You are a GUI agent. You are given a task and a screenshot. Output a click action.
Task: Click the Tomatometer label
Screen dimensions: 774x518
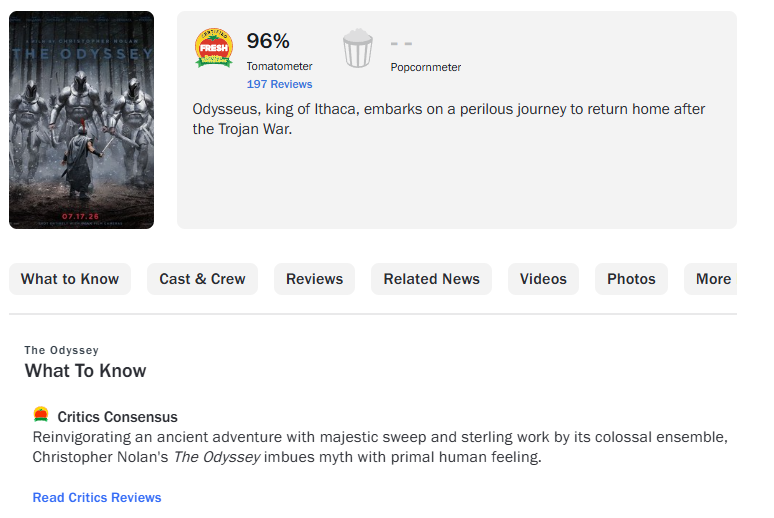279,66
